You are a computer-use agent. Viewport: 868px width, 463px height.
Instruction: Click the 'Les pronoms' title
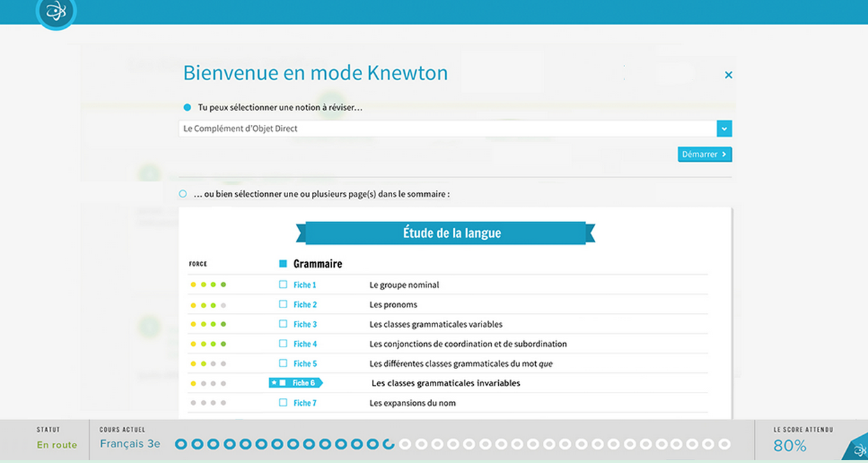tap(394, 305)
